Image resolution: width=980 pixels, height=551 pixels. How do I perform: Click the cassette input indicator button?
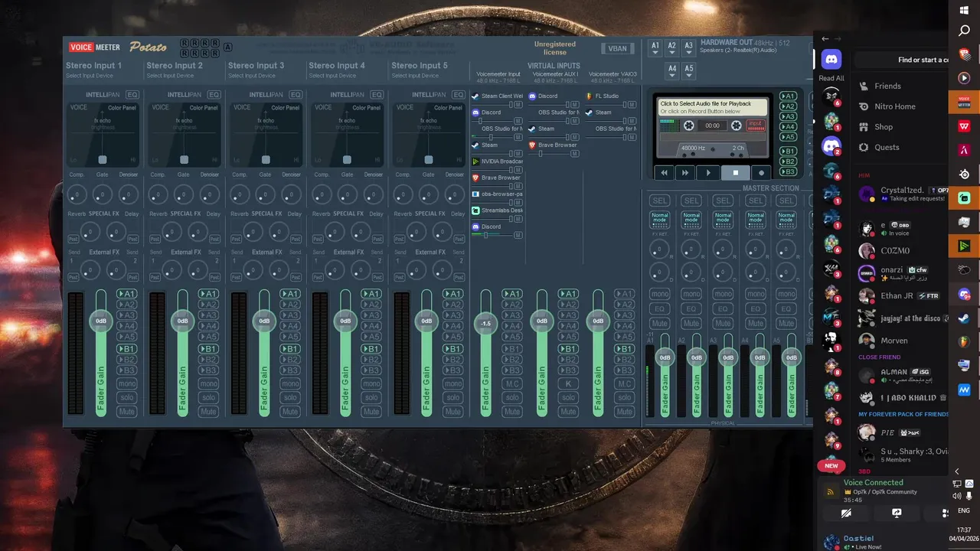tap(756, 126)
